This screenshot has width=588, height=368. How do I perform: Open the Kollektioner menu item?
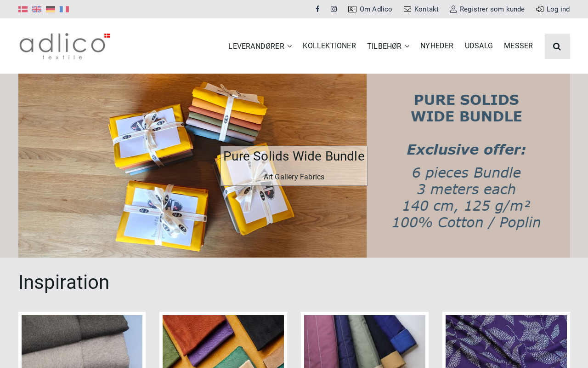(329, 46)
